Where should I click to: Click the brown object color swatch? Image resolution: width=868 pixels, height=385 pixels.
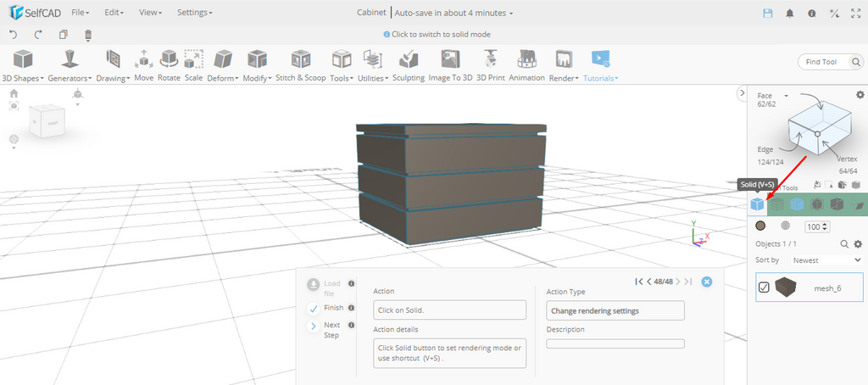(x=760, y=226)
